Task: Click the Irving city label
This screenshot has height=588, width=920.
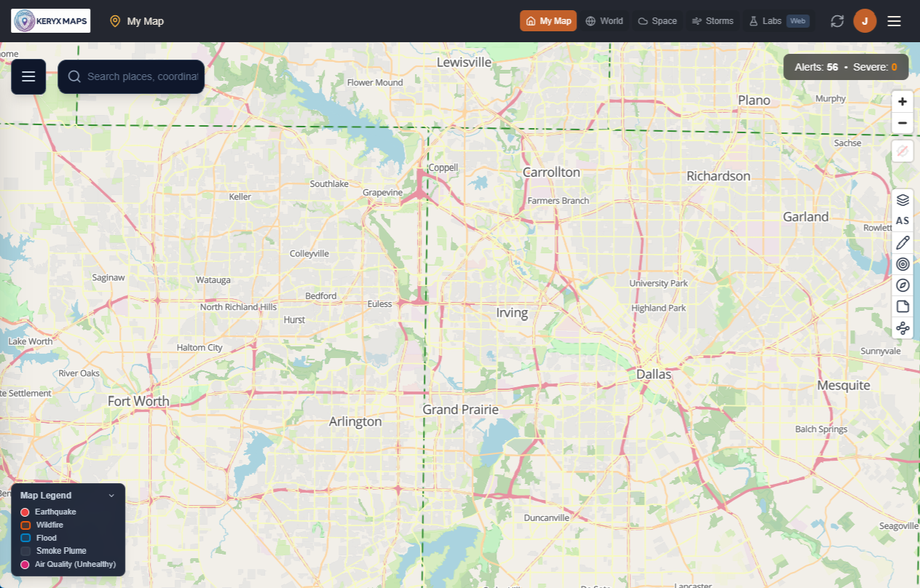Action: (512, 313)
